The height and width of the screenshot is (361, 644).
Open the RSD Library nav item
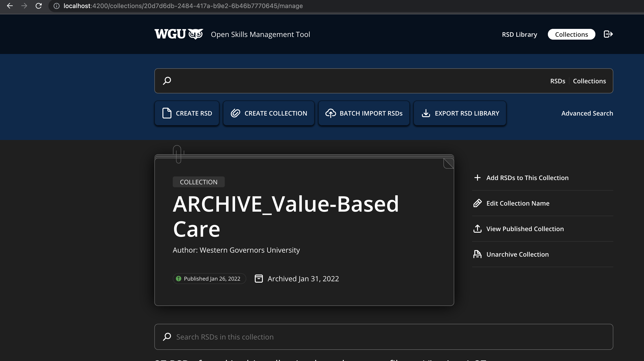(x=519, y=34)
